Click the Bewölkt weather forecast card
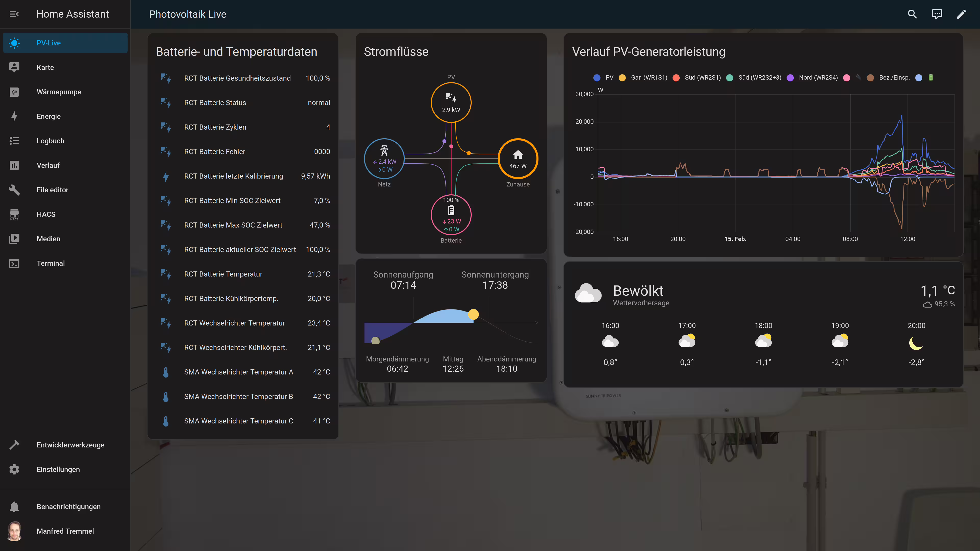The height and width of the screenshot is (551, 980). (x=638, y=291)
